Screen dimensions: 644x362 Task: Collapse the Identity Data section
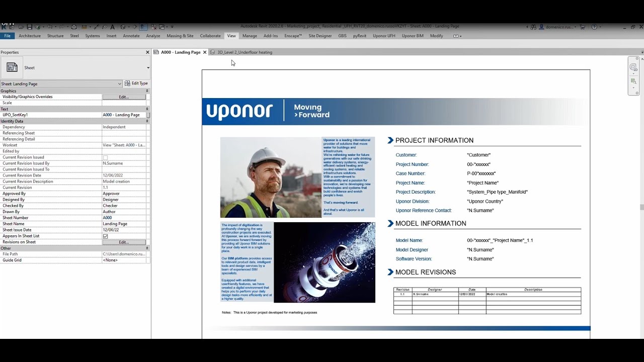pyautogui.click(x=147, y=121)
